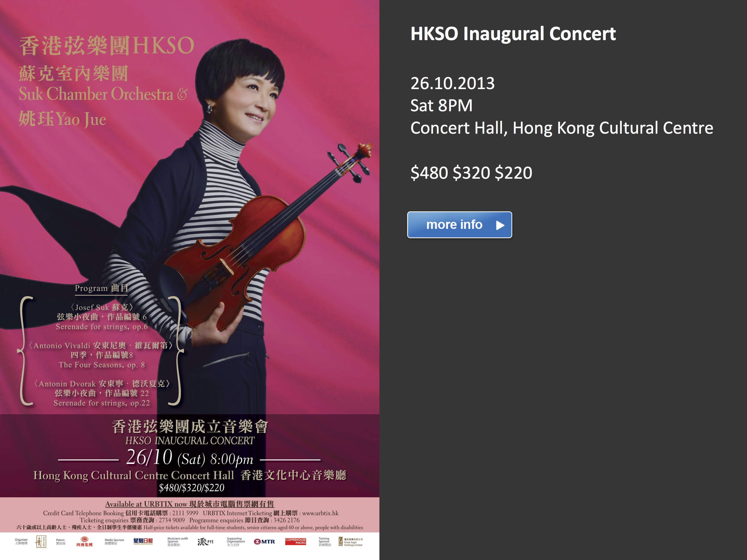Click 'The Four Seasons, op. 8' program entry
The height and width of the screenshot is (560, 747).
(102, 365)
